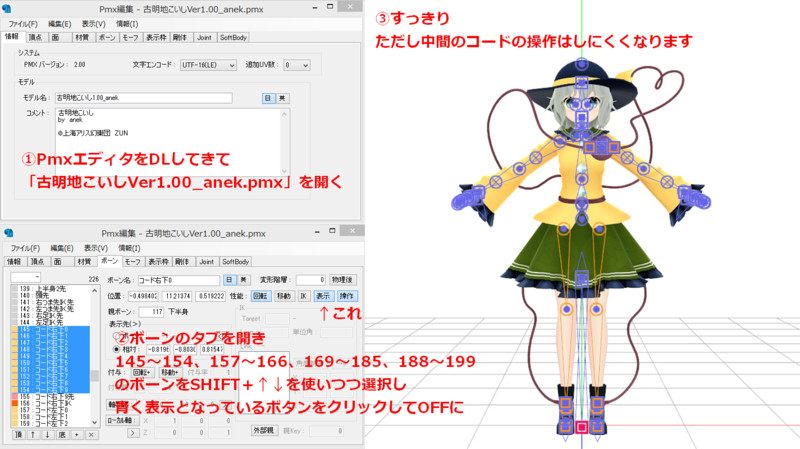800x449 pixels.
Task: Click the ボーン名 field containing コード右下0
Action: coord(179,280)
